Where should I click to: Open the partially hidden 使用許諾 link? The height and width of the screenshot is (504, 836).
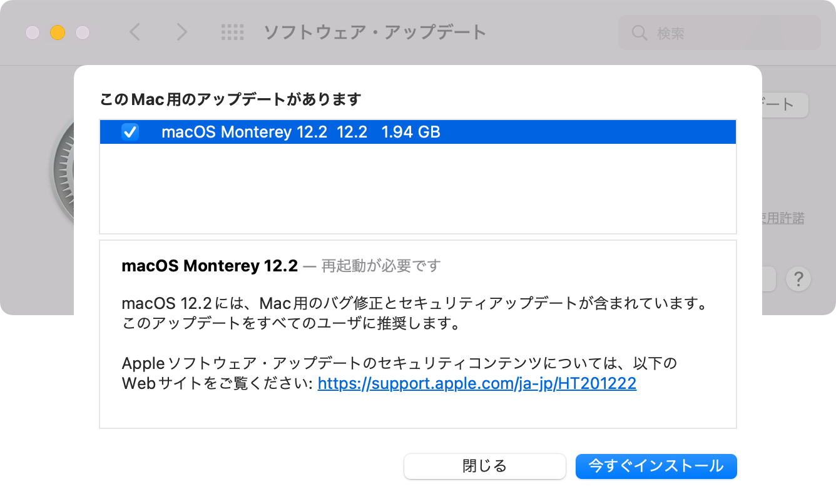783,218
